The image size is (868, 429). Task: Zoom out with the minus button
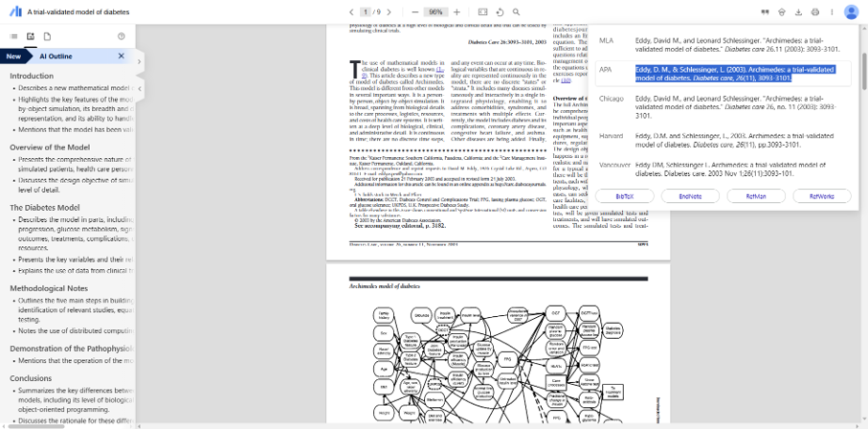click(414, 11)
